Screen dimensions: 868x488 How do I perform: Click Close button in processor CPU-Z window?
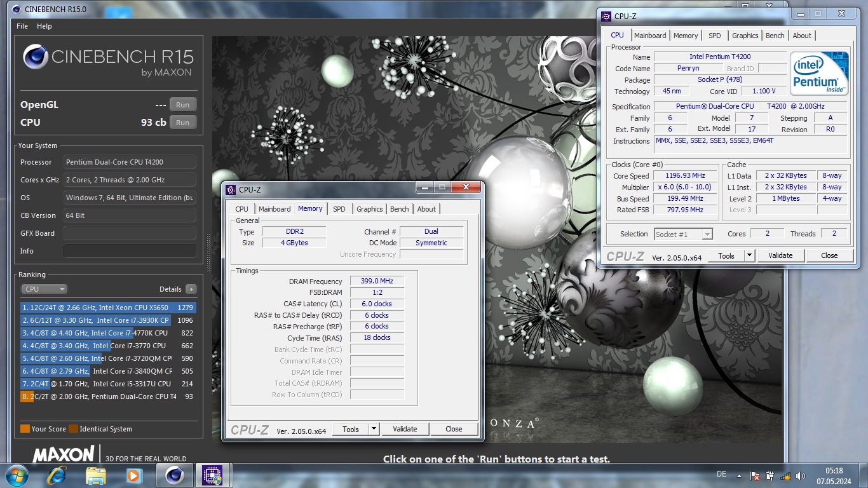[829, 256]
